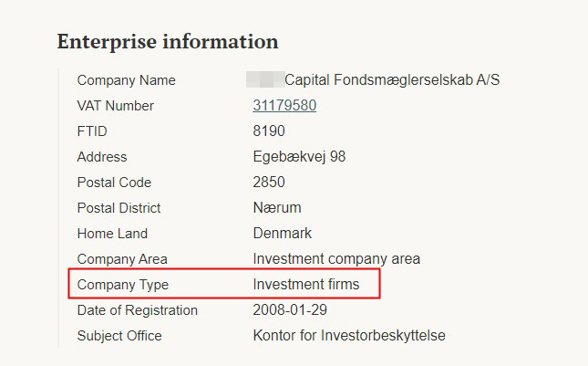Click the Capital Fondsmæglerselskab A/S company name
The width and height of the screenshot is (588, 366).
(392, 80)
